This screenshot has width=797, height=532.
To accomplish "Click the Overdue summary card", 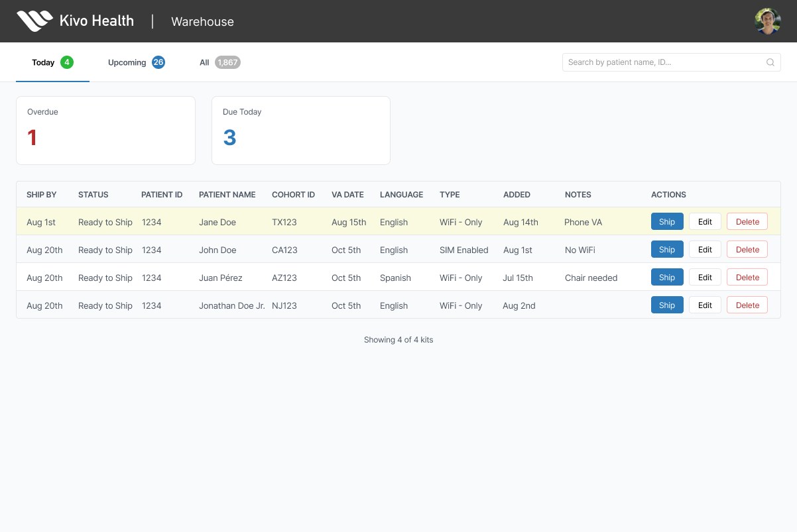I will pos(105,130).
